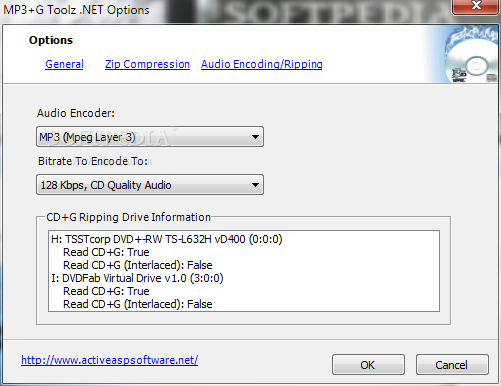
Task: Click the Options heading text
Action: click(x=51, y=40)
